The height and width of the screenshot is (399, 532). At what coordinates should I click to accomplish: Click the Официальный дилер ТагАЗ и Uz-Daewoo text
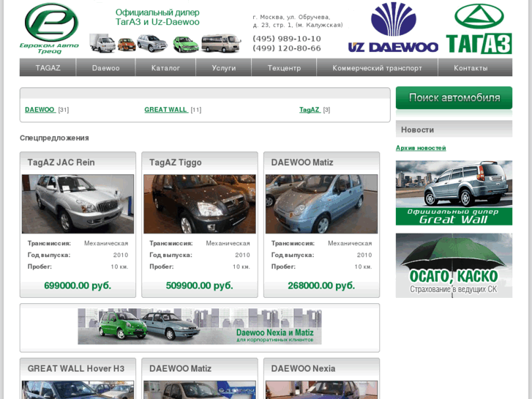(157, 18)
